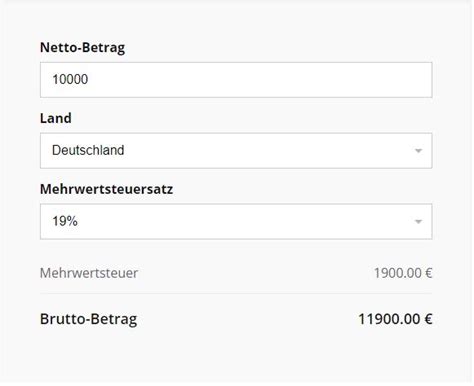
Task: Click the Deutschland text in the country selector
Action: [88, 150]
